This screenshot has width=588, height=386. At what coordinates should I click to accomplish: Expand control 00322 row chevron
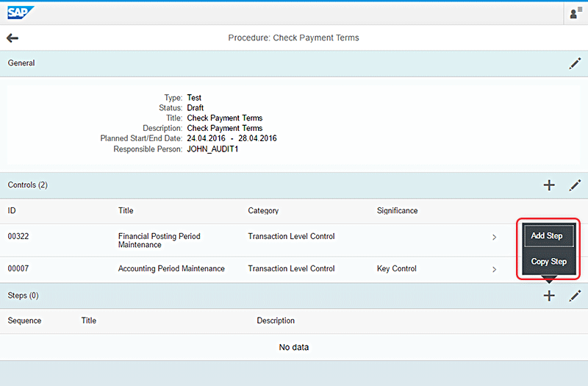(494, 237)
